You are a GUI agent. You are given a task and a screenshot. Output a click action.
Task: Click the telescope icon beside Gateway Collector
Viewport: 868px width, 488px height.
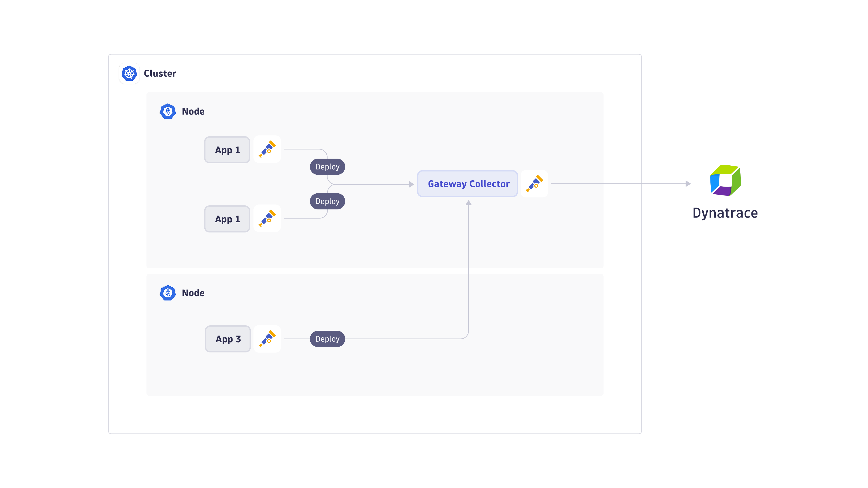coord(534,183)
